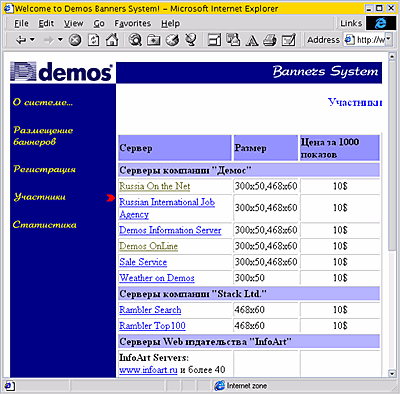
Task: Click the address input field
Action: pyautogui.click(x=365, y=40)
